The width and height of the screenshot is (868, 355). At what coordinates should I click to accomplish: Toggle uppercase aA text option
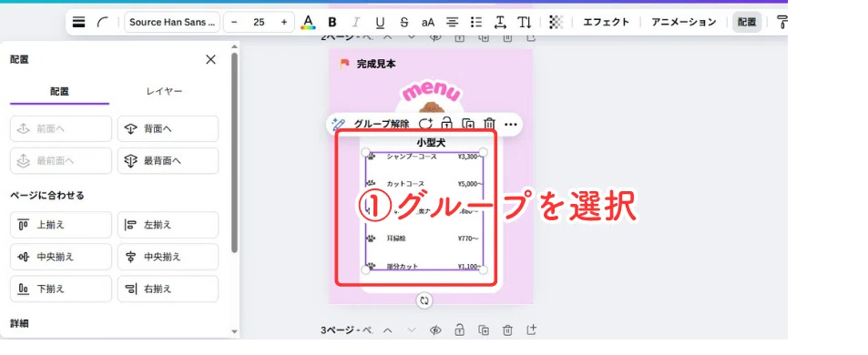(428, 22)
